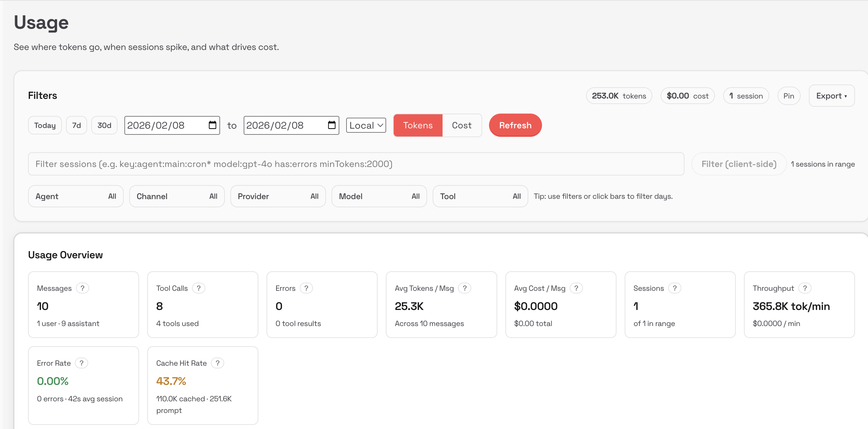Click the Throughput help question mark

pyautogui.click(x=805, y=288)
